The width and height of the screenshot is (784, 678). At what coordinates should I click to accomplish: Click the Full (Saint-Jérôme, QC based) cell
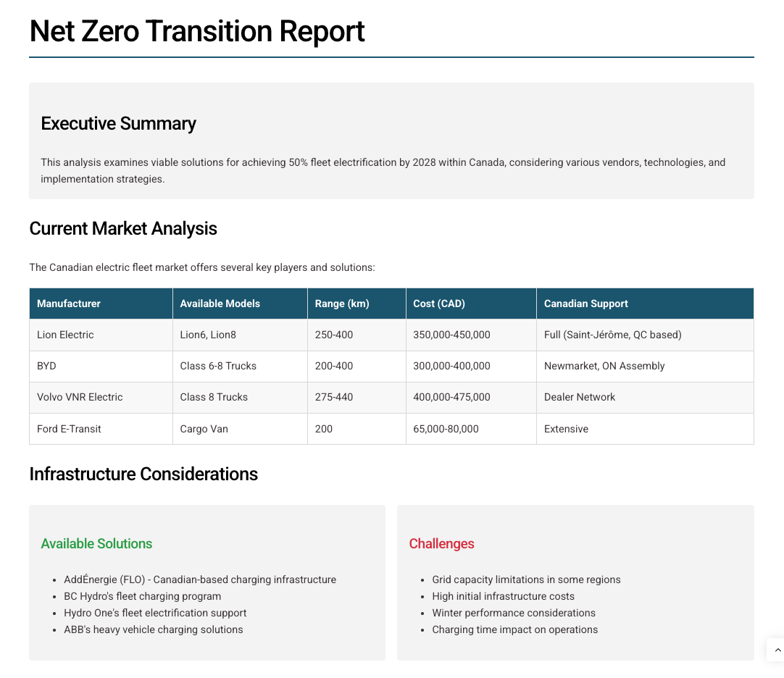coord(645,335)
